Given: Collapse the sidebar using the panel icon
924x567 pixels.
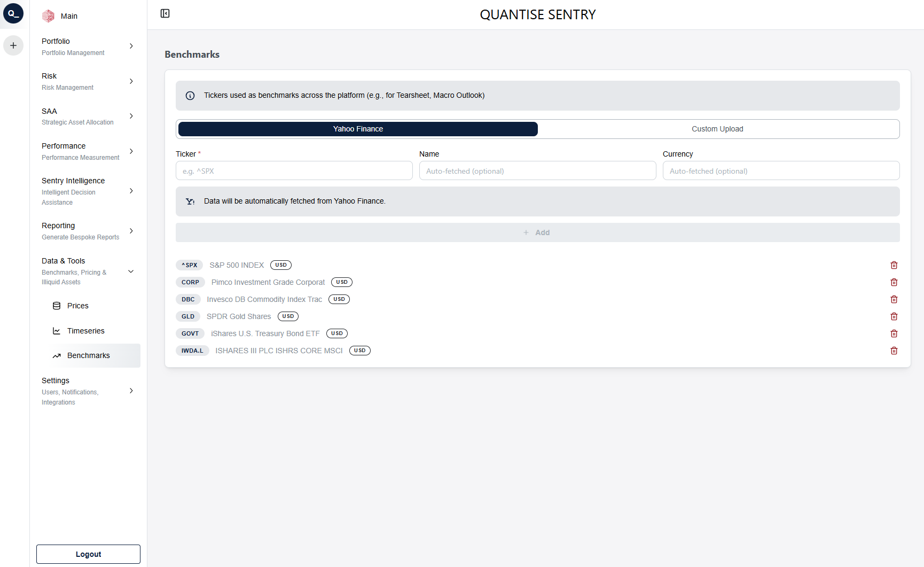Looking at the screenshot, I should [165, 13].
